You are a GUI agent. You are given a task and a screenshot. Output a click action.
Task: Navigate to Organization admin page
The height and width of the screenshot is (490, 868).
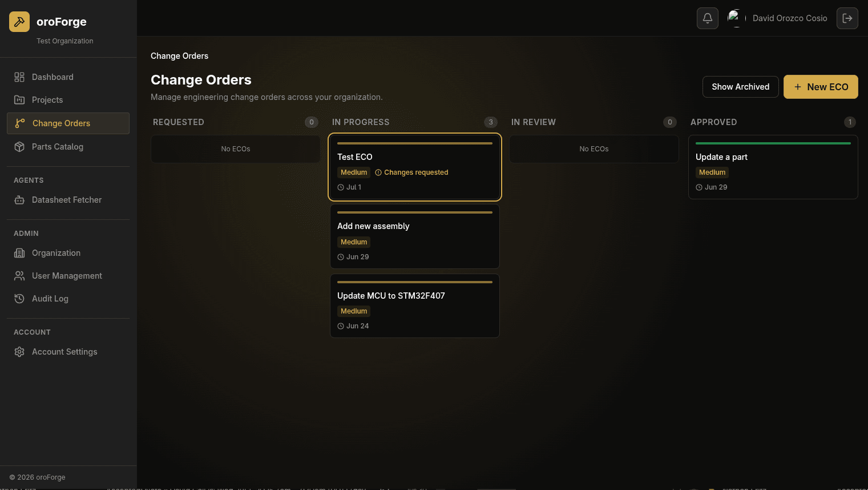coord(68,253)
